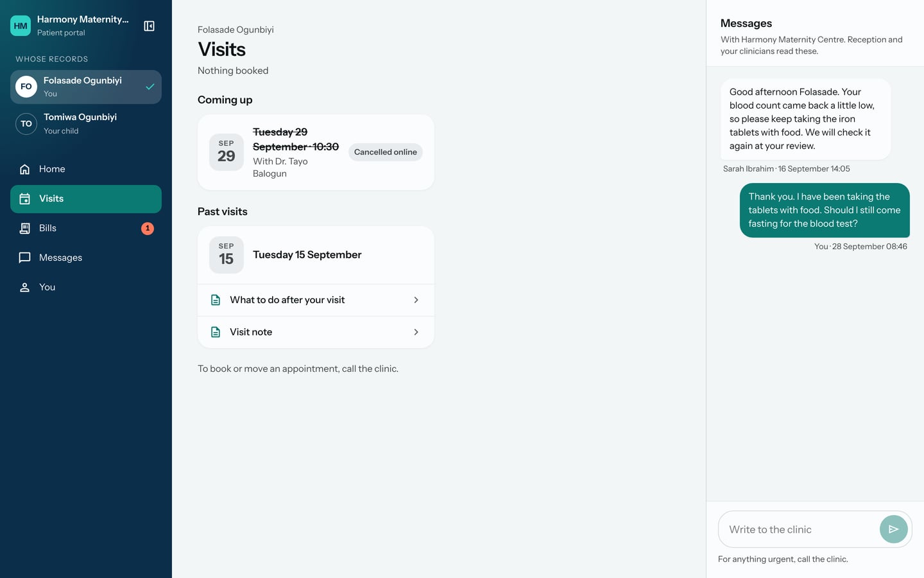Go to the Visits menu item
The height and width of the screenshot is (578, 924).
86,199
